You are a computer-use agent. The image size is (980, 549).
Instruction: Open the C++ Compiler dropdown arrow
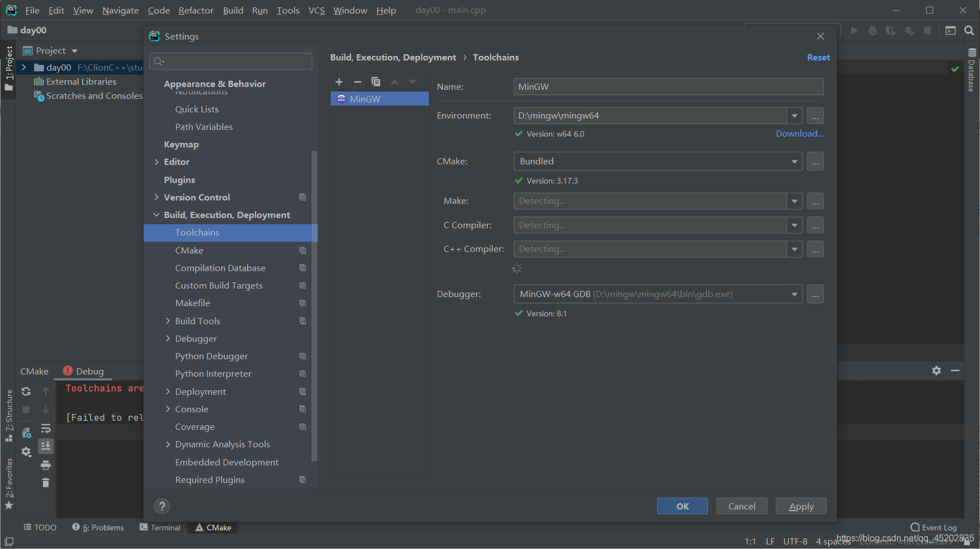tap(795, 249)
